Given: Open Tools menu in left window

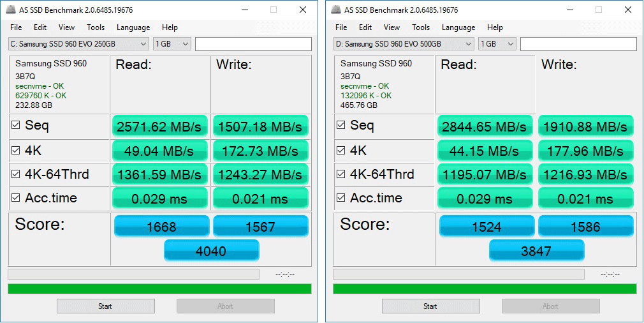Looking at the screenshot, I should coord(96,27).
